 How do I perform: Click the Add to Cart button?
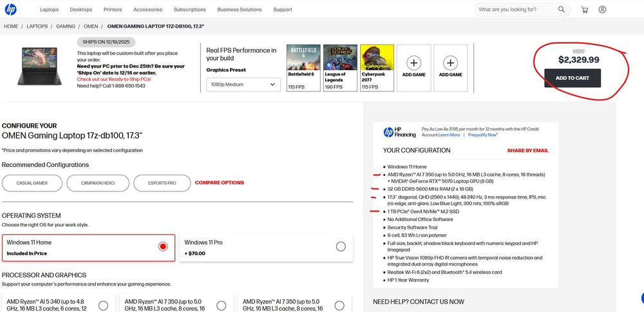point(573,78)
